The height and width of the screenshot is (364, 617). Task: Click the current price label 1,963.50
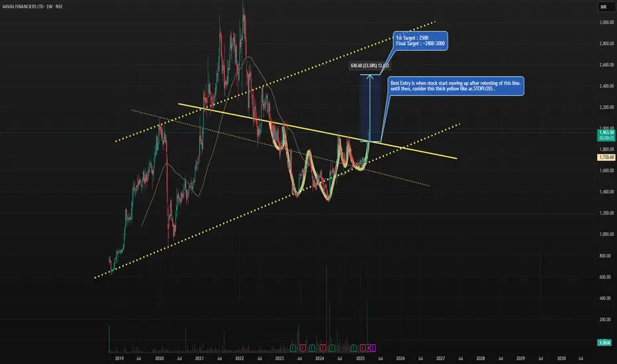[606, 132]
